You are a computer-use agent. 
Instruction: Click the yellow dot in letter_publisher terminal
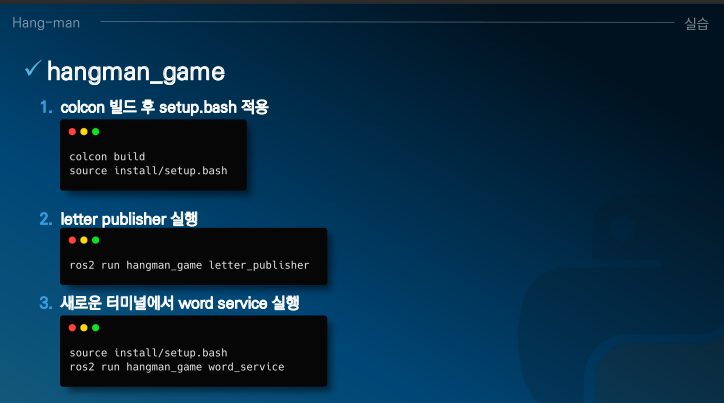coord(84,240)
